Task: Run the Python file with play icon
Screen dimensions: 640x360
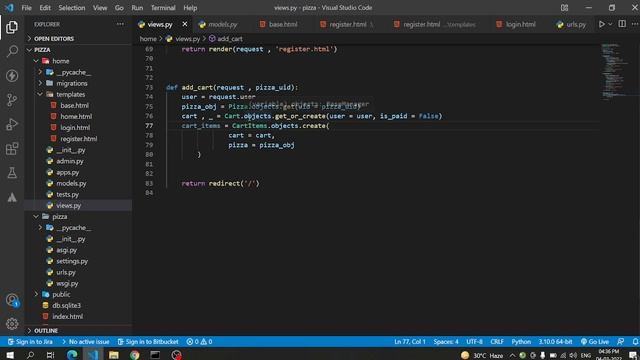Action: pos(602,24)
